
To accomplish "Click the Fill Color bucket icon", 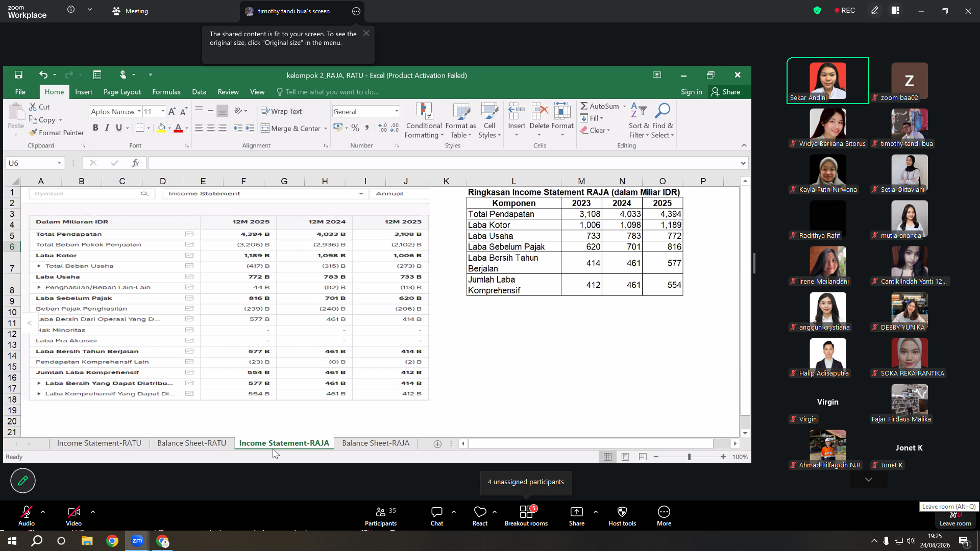I will [x=161, y=128].
